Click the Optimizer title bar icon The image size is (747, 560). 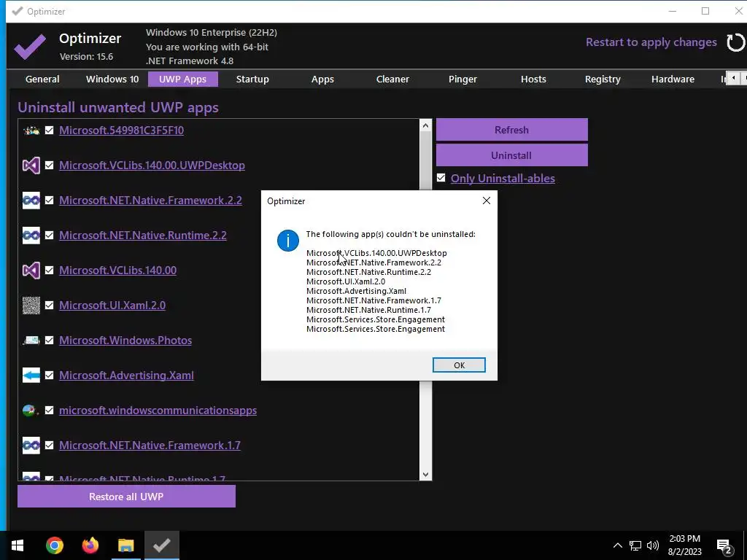coord(18,12)
